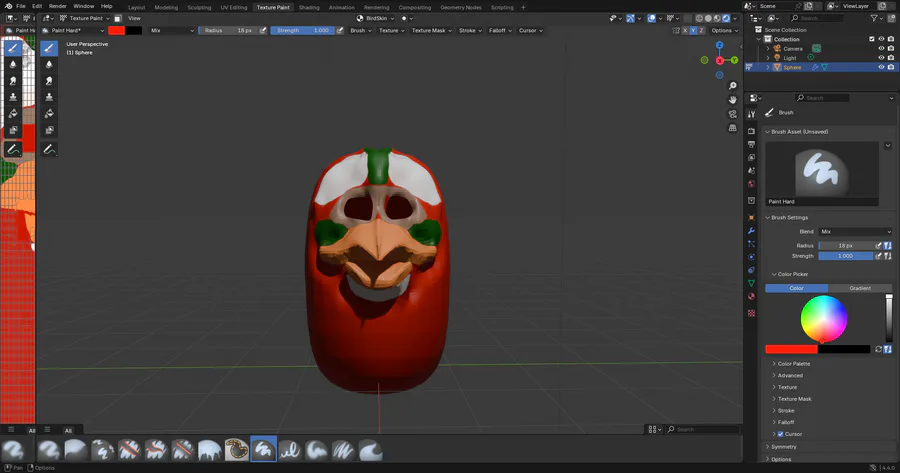The width and height of the screenshot is (900, 473).
Task: Click the Blender logo menu icon
Action: [8, 6]
